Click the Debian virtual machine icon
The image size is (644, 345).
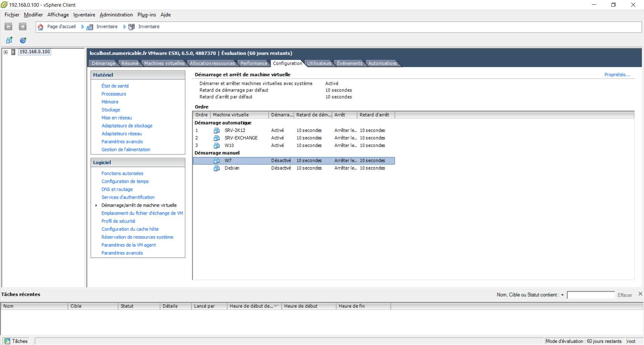pyautogui.click(x=217, y=168)
